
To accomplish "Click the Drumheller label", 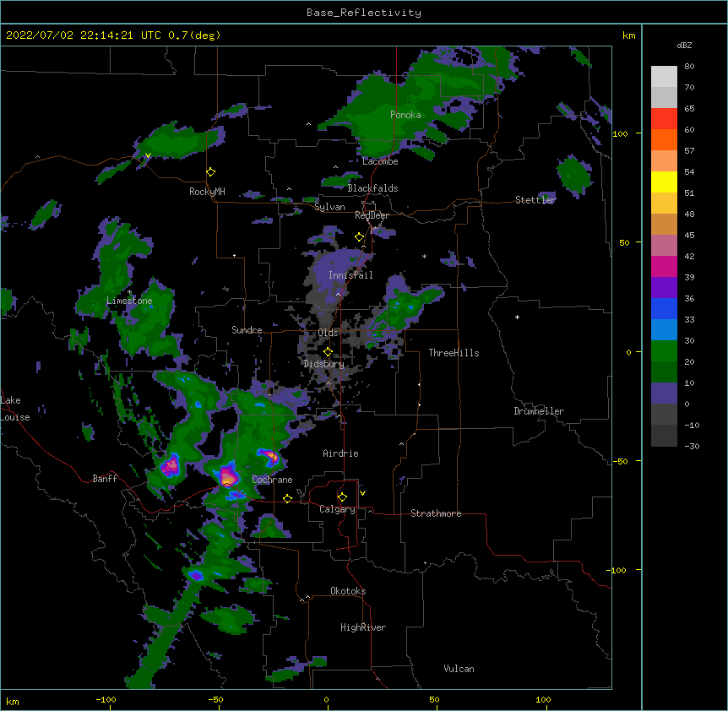I will [539, 411].
